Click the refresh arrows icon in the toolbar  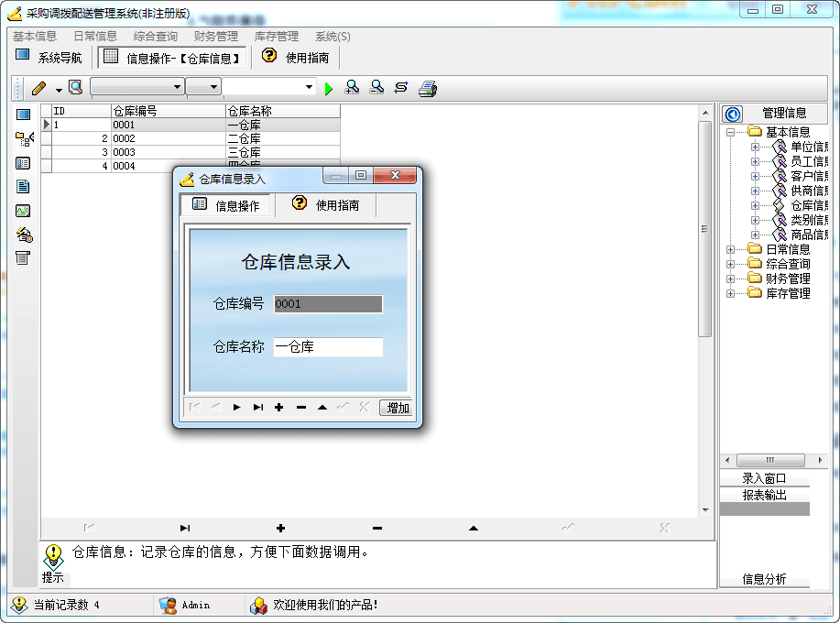click(400, 88)
